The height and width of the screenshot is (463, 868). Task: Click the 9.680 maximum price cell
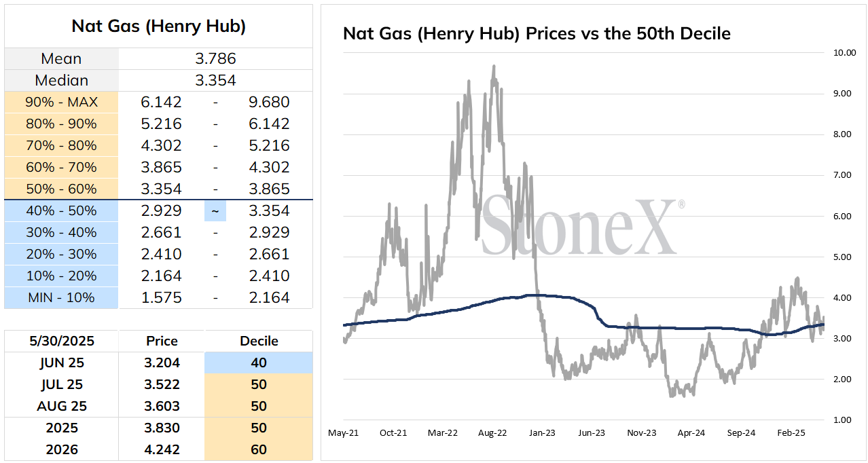[x=270, y=102]
